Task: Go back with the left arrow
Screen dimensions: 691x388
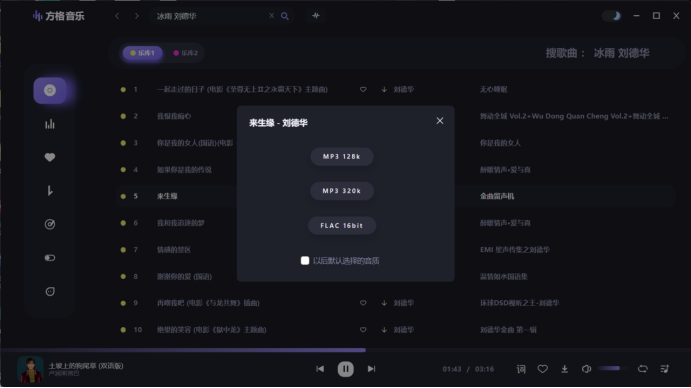Action: pos(117,16)
